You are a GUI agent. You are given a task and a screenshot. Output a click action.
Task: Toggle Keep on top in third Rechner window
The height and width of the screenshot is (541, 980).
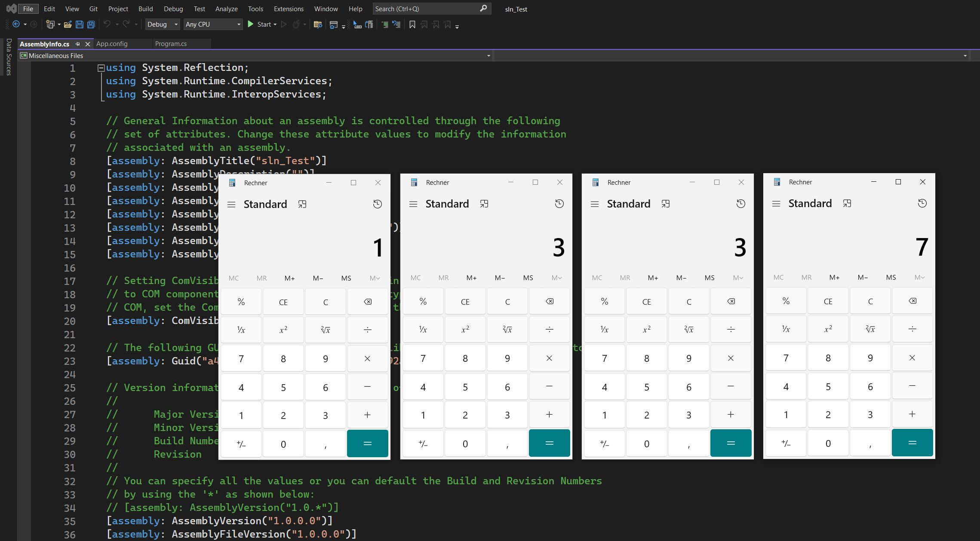pos(666,204)
